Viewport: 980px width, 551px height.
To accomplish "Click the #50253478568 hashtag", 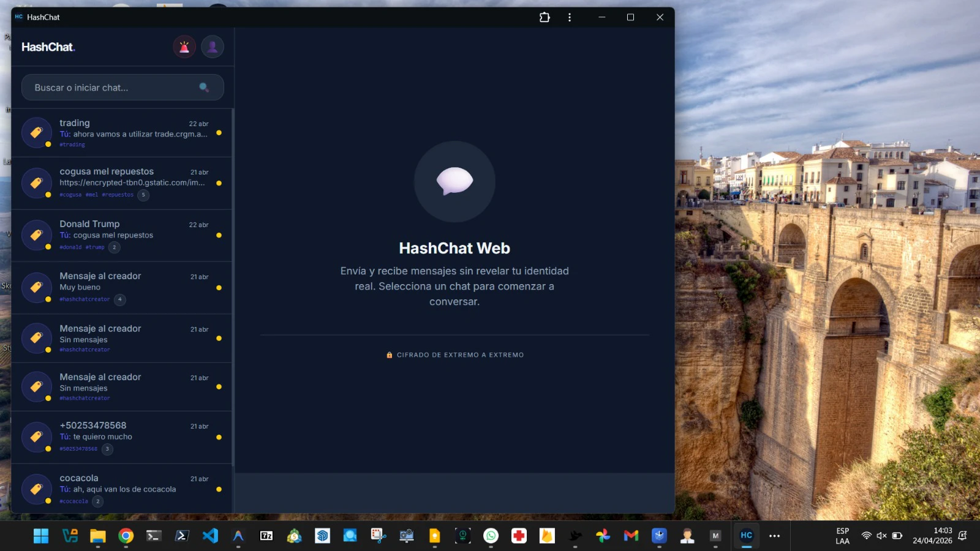I will click(78, 449).
